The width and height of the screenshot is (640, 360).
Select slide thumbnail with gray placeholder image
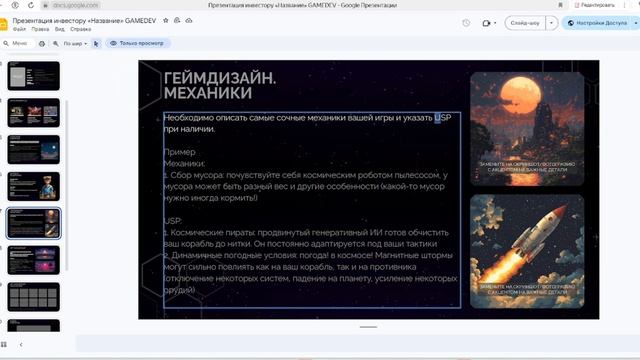pos(33,76)
